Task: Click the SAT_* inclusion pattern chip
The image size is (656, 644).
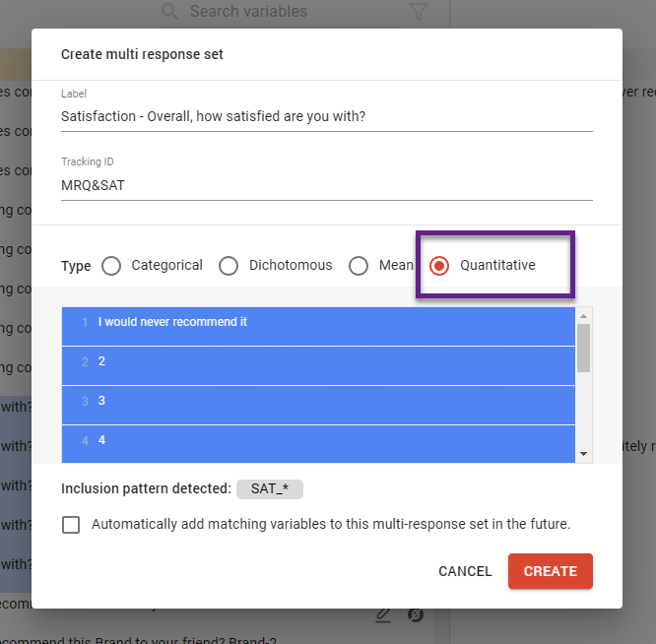Action: pyautogui.click(x=270, y=489)
